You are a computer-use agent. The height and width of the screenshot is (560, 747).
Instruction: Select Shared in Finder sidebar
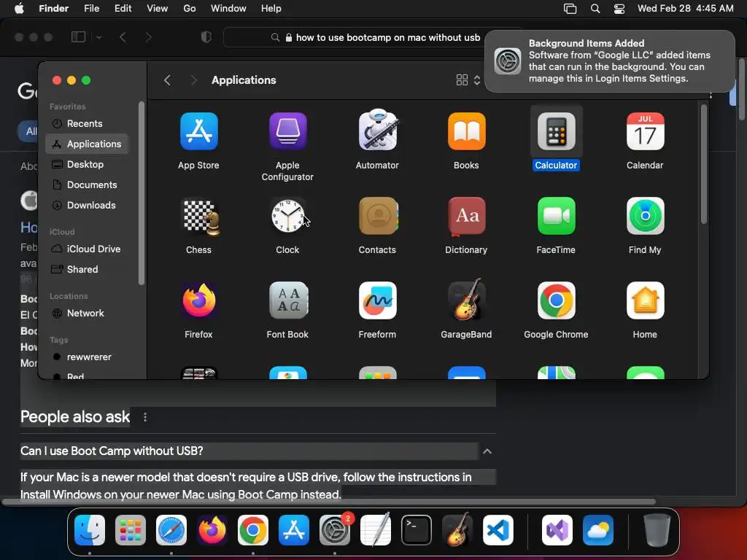tap(87, 270)
